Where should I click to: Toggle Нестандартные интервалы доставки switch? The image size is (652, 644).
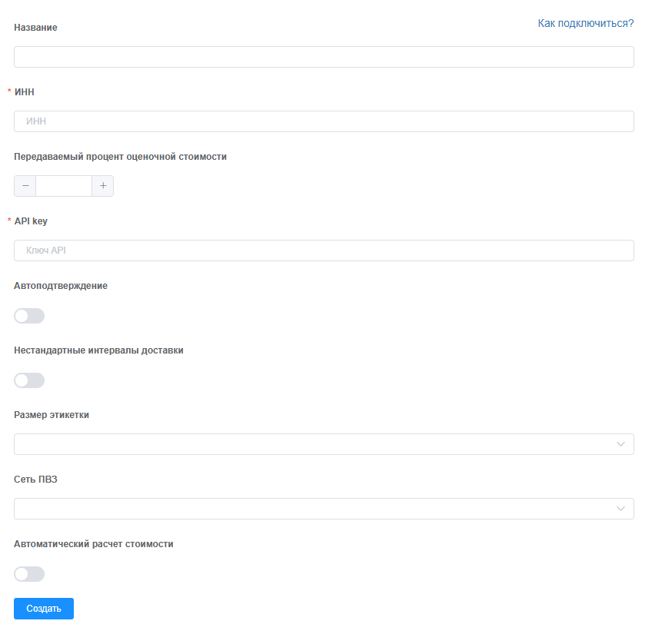(29, 380)
